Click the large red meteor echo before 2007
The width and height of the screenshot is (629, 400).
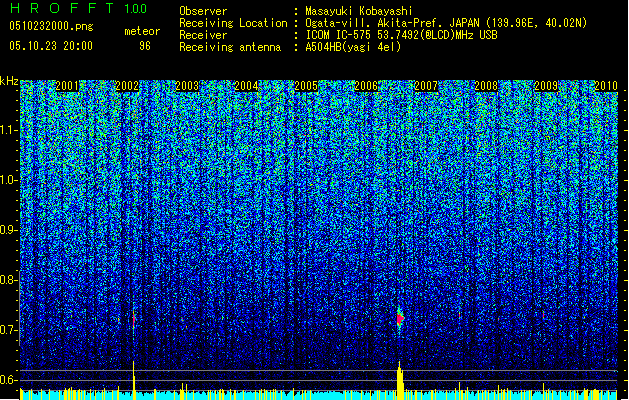click(400, 319)
